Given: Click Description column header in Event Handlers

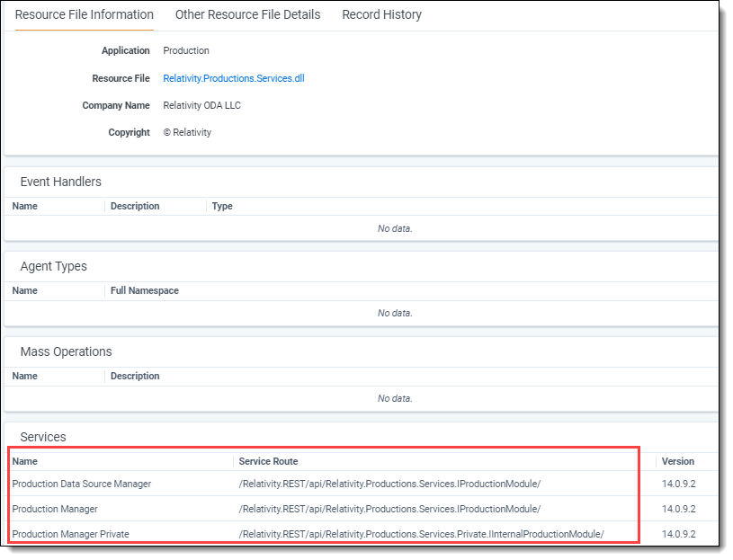Looking at the screenshot, I should click(x=135, y=206).
